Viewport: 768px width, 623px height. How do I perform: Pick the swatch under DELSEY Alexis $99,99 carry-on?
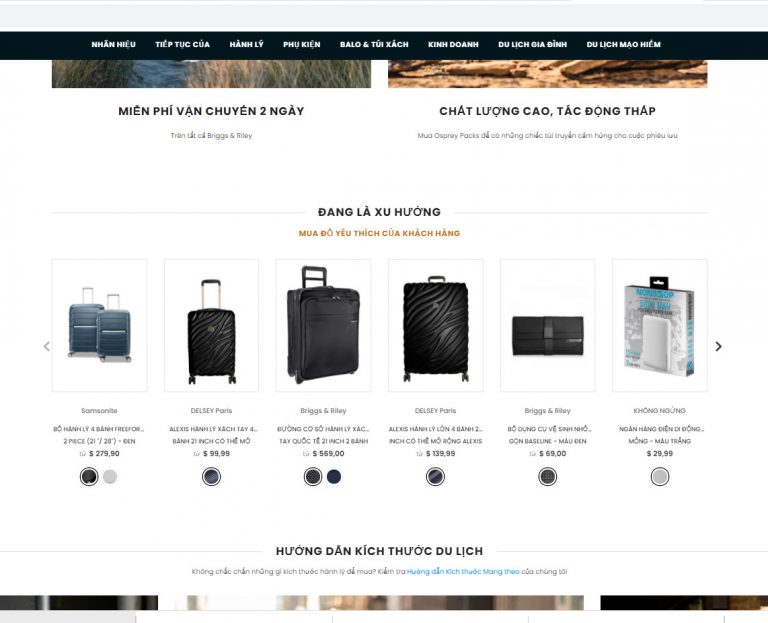point(212,477)
